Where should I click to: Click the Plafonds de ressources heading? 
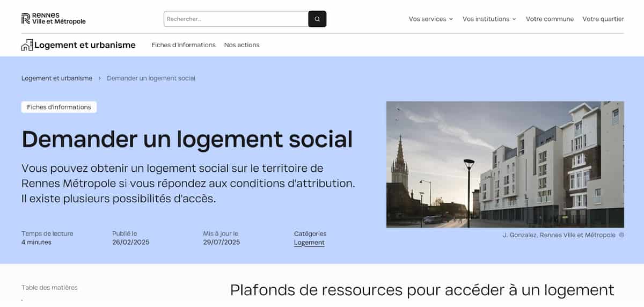[x=422, y=290]
